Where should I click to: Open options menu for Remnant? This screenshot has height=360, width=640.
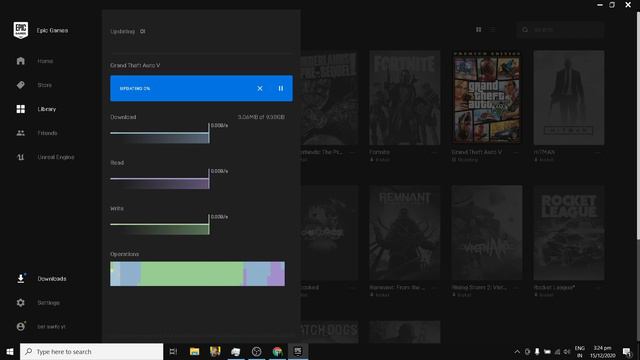point(435,287)
